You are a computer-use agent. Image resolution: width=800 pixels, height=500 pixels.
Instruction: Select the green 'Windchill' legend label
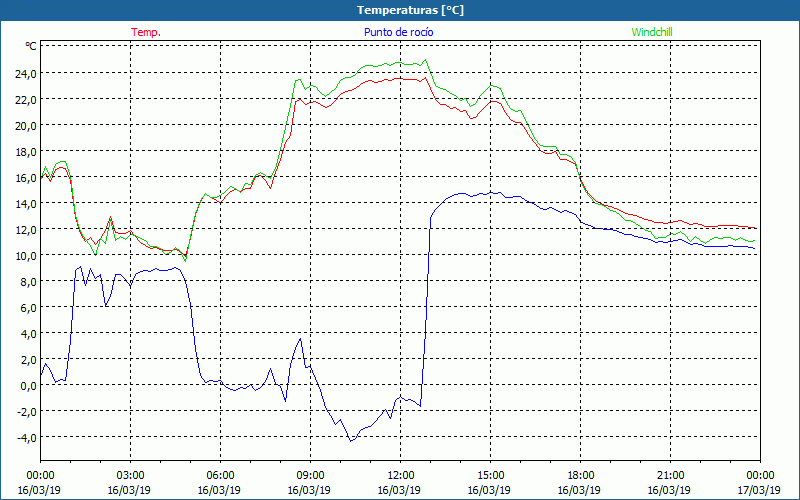pos(652,32)
